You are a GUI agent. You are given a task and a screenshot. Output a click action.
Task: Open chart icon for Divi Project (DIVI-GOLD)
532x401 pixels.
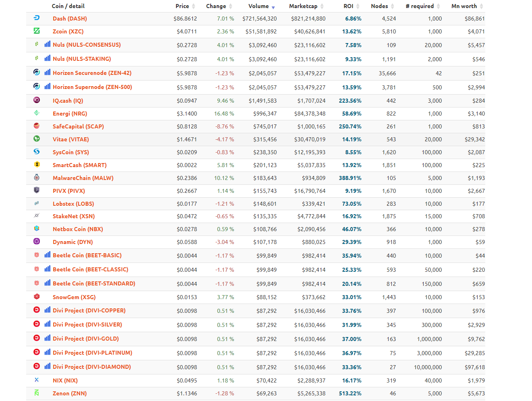(48, 338)
